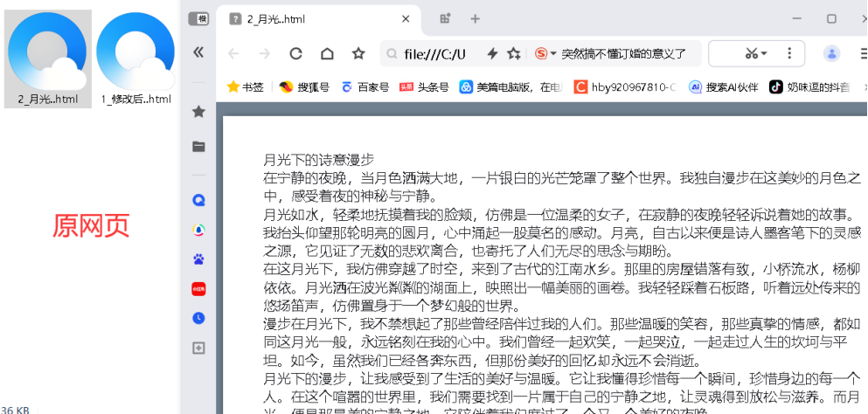Collapse the sidebar with double chevron
Screen dimensions: 868x414
[198, 52]
